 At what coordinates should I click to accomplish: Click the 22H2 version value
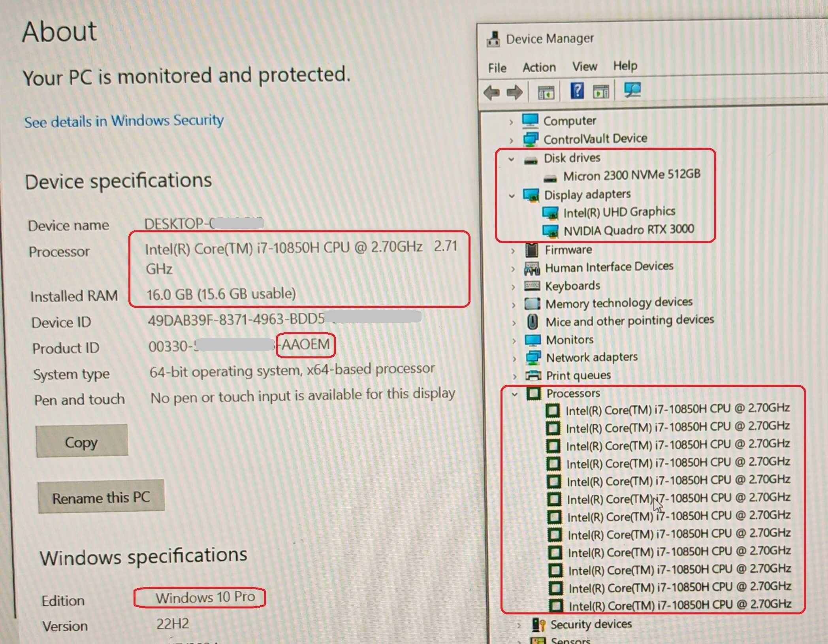[x=173, y=624]
